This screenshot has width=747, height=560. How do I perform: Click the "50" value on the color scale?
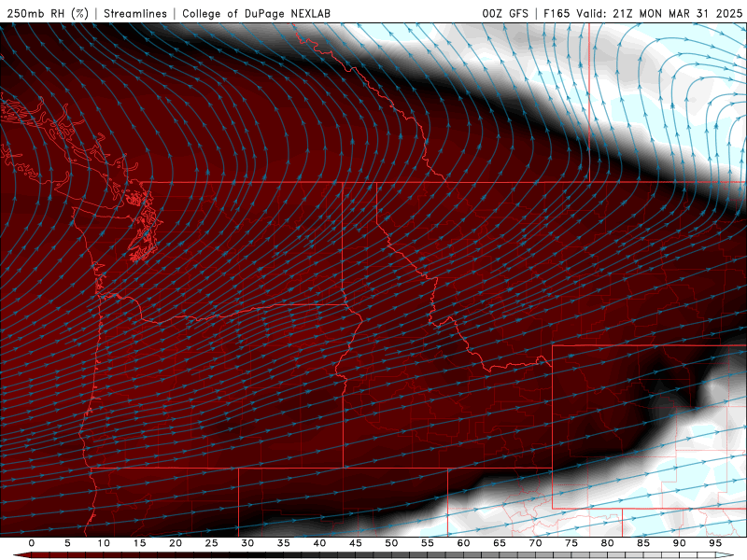pyautogui.click(x=391, y=543)
